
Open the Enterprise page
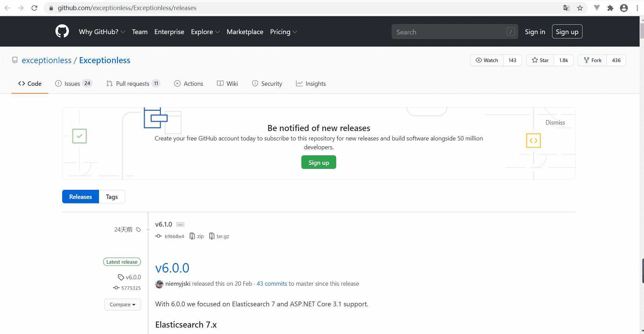[x=169, y=32]
